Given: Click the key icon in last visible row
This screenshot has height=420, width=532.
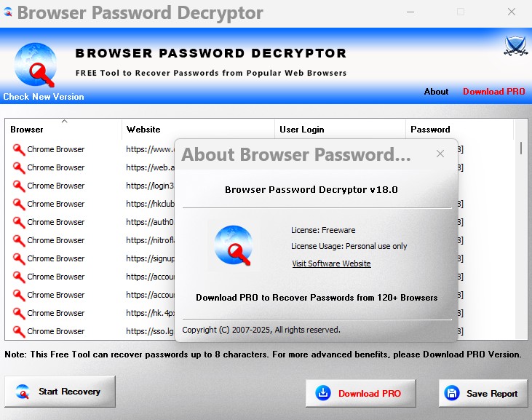Looking at the screenshot, I should [x=19, y=331].
